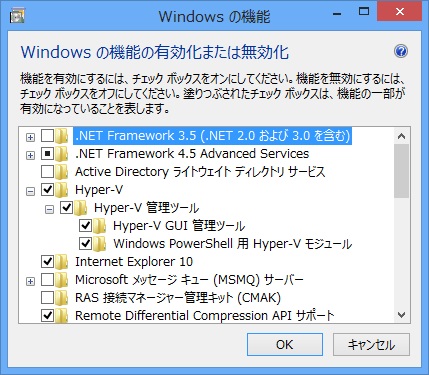
Task: Expand .NET Framework 4.5 Advanced Services node
Action: pyautogui.click(x=30, y=155)
